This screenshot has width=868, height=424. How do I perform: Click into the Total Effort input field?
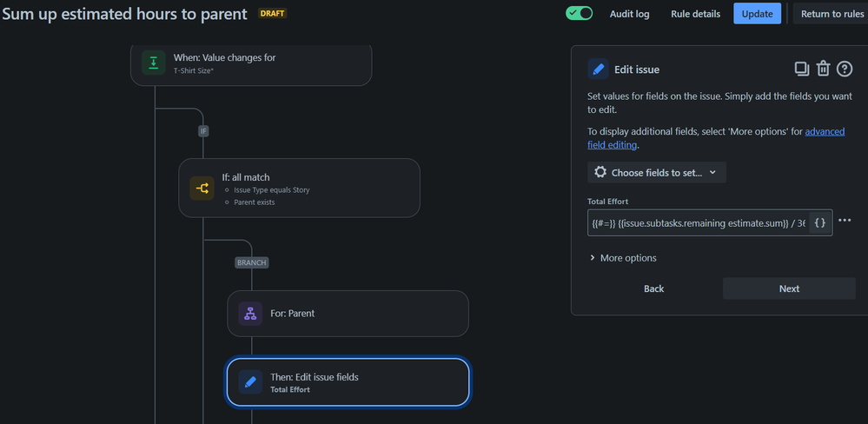[697, 223]
